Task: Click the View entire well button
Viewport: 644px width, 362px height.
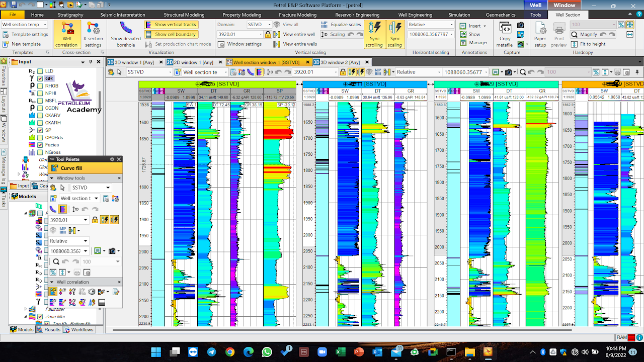Action: click(294, 34)
